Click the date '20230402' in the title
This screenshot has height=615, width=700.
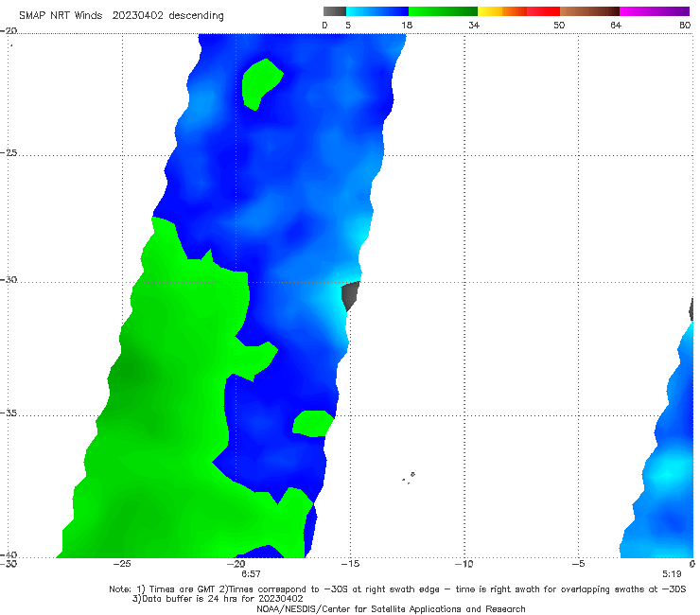tap(137, 16)
